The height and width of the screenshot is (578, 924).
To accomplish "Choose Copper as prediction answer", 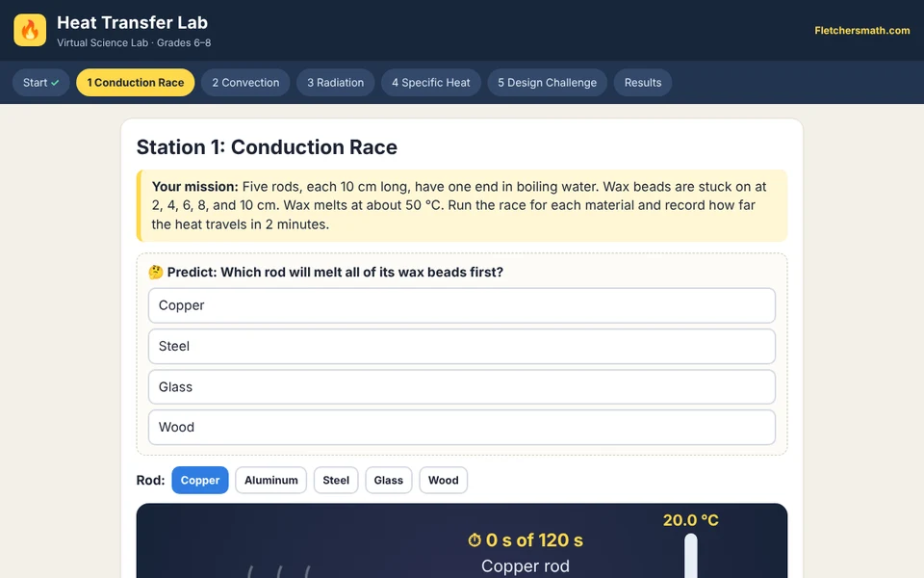I will click(462, 305).
